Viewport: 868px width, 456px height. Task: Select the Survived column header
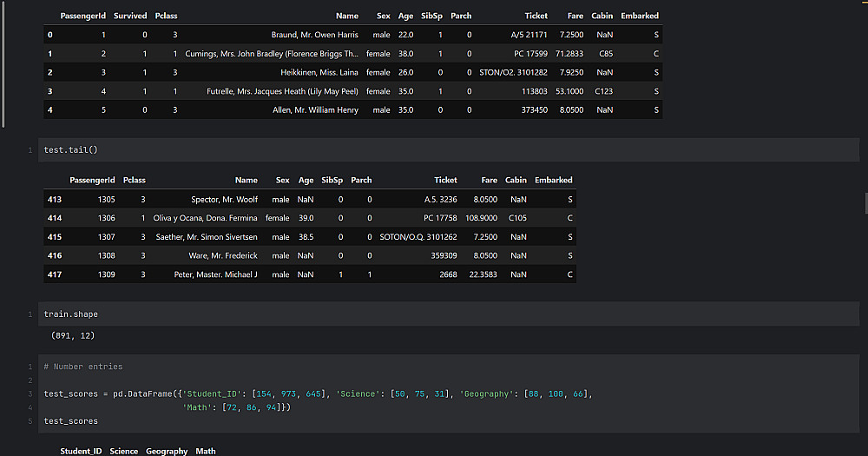130,16
